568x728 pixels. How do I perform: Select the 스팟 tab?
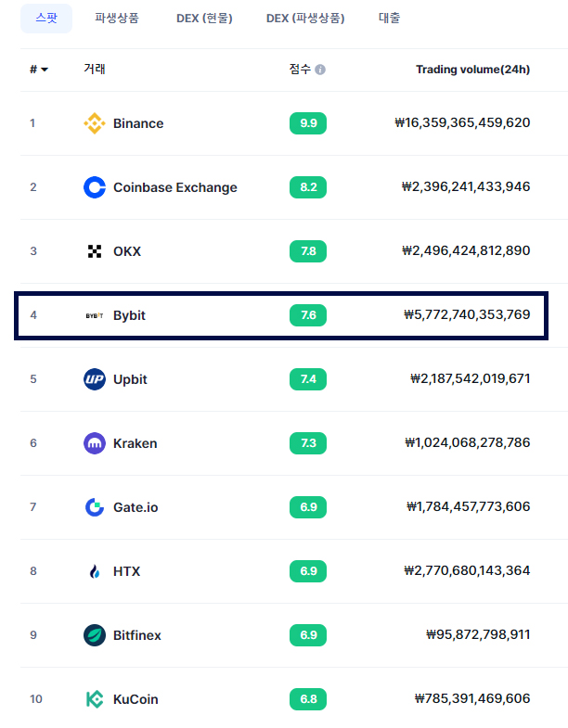click(46, 19)
